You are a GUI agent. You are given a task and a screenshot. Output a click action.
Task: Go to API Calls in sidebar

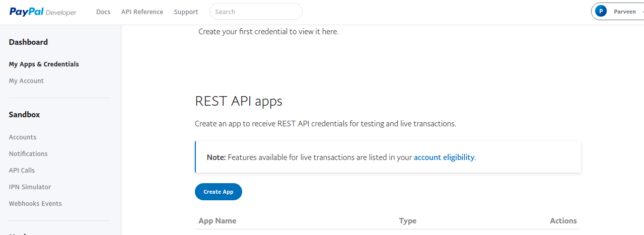pyautogui.click(x=22, y=170)
